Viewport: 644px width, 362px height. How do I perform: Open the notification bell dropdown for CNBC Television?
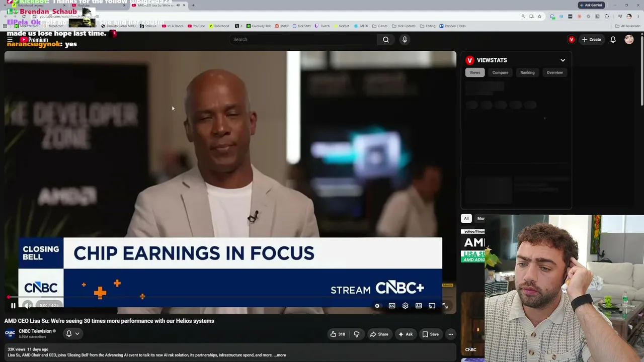tap(73, 333)
